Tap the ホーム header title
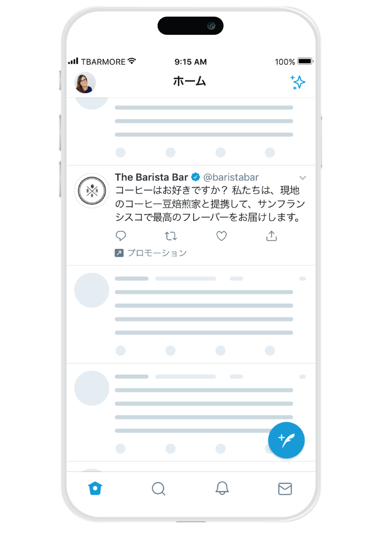 point(189,81)
